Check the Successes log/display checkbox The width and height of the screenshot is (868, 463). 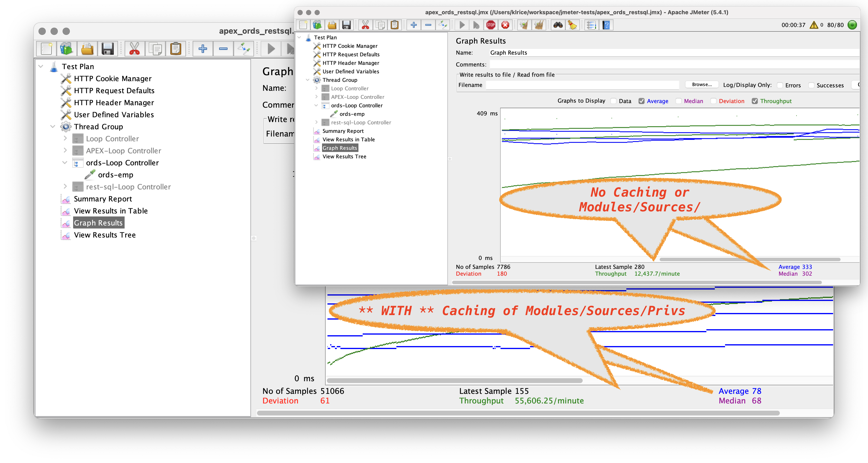point(811,85)
